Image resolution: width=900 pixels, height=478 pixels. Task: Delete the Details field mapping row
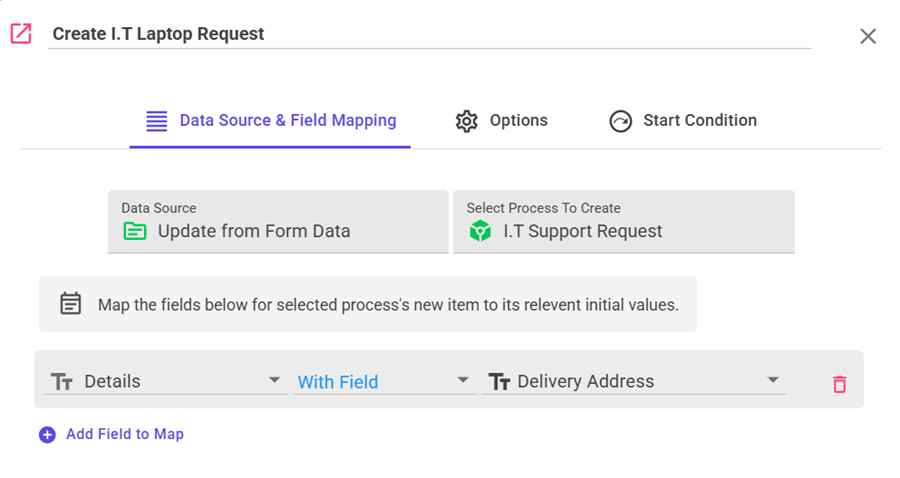point(839,383)
